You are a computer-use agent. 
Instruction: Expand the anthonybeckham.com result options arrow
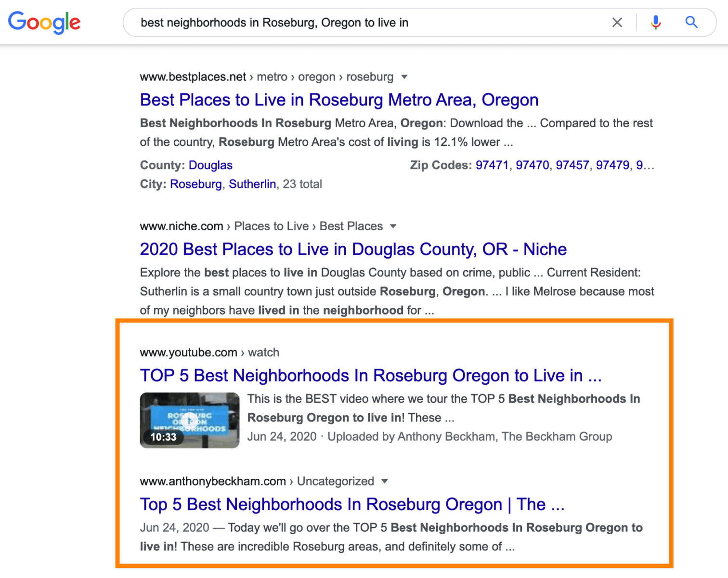coord(384,482)
